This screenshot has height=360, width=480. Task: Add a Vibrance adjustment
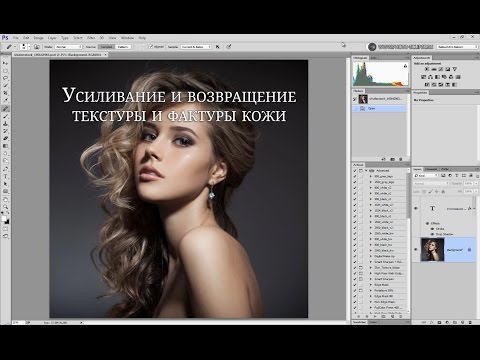tap(455, 69)
